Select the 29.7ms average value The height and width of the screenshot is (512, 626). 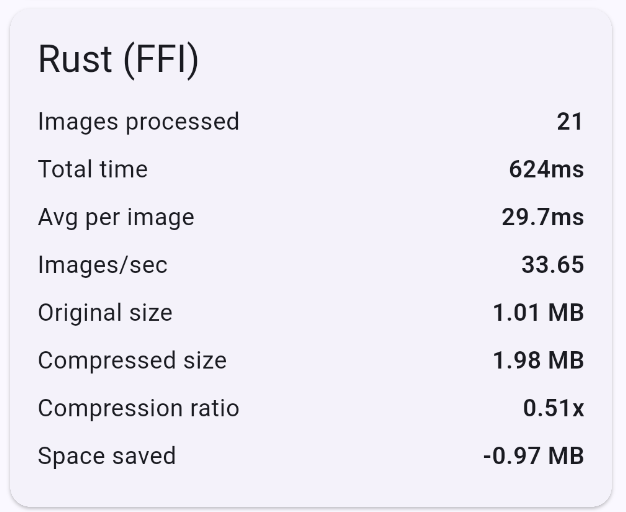[543, 218]
